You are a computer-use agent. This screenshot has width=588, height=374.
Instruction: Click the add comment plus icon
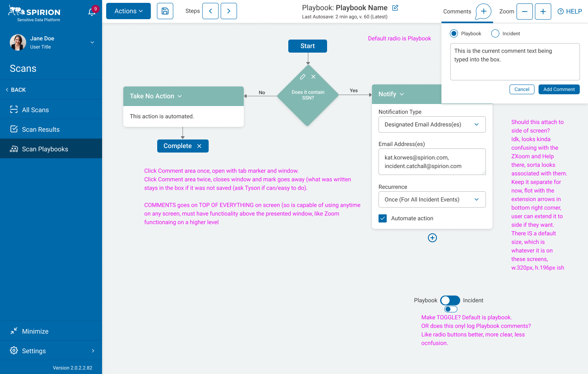(483, 11)
